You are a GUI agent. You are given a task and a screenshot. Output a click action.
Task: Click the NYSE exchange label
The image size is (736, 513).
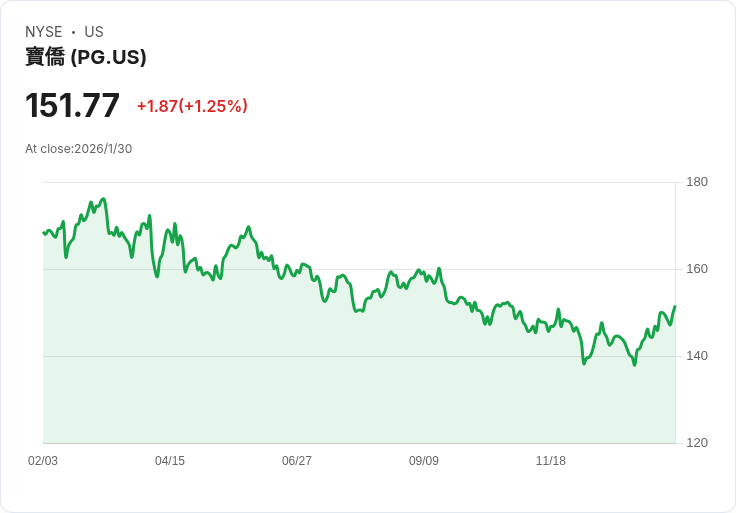(x=43, y=32)
